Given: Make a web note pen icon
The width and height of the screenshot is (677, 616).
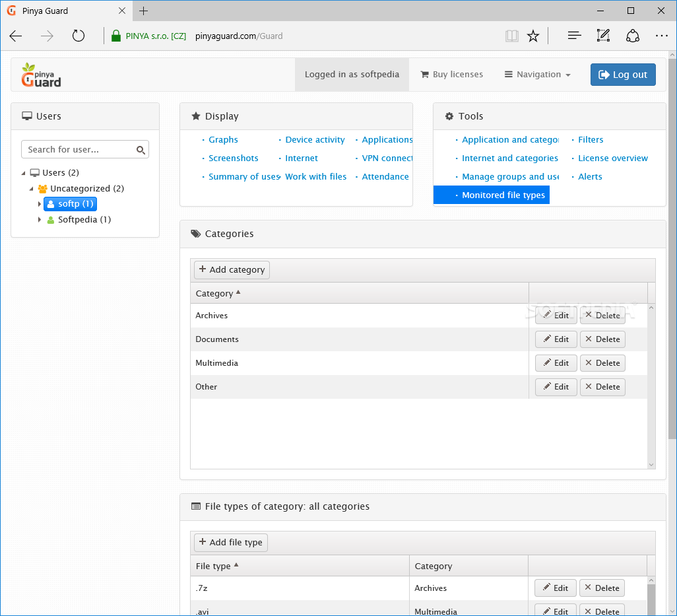Looking at the screenshot, I should click(x=603, y=36).
